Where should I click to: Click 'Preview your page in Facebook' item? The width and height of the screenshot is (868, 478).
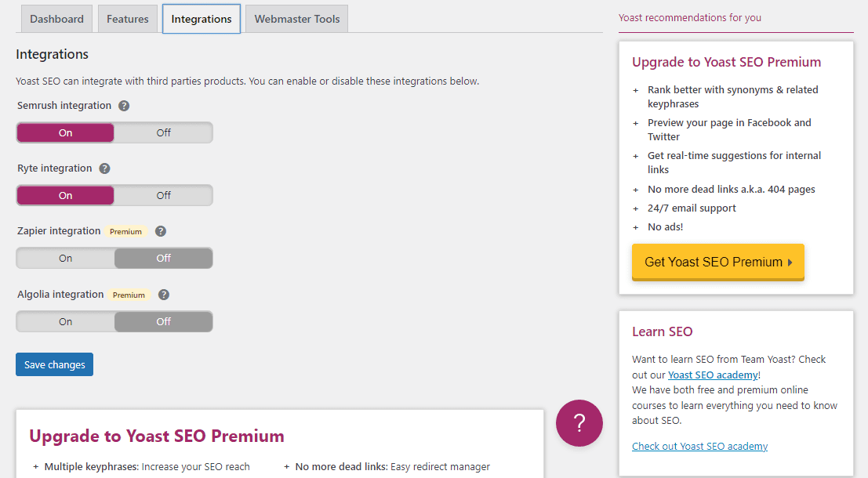click(730, 129)
